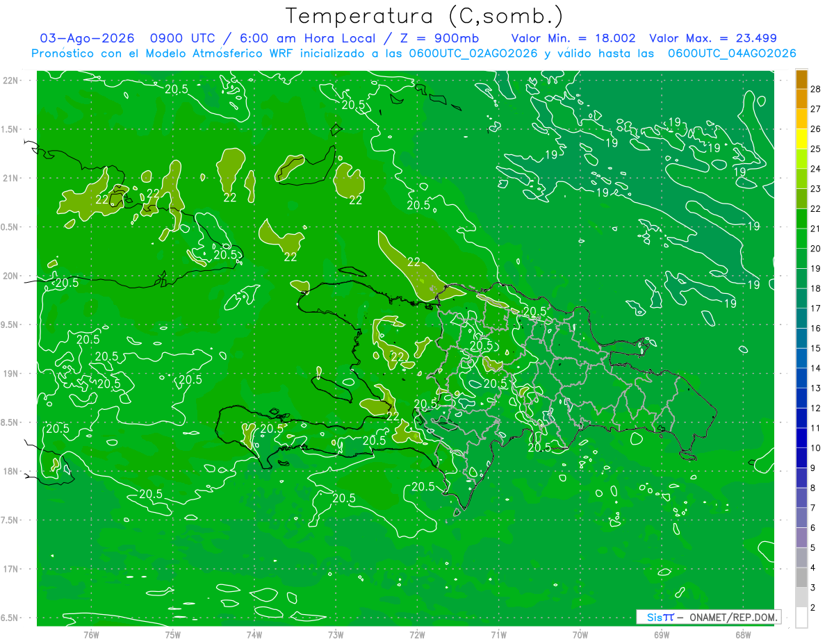The width and height of the screenshot is (834, 644).
Task: Click color scale label '8'
Action: (x=814, y=488)
